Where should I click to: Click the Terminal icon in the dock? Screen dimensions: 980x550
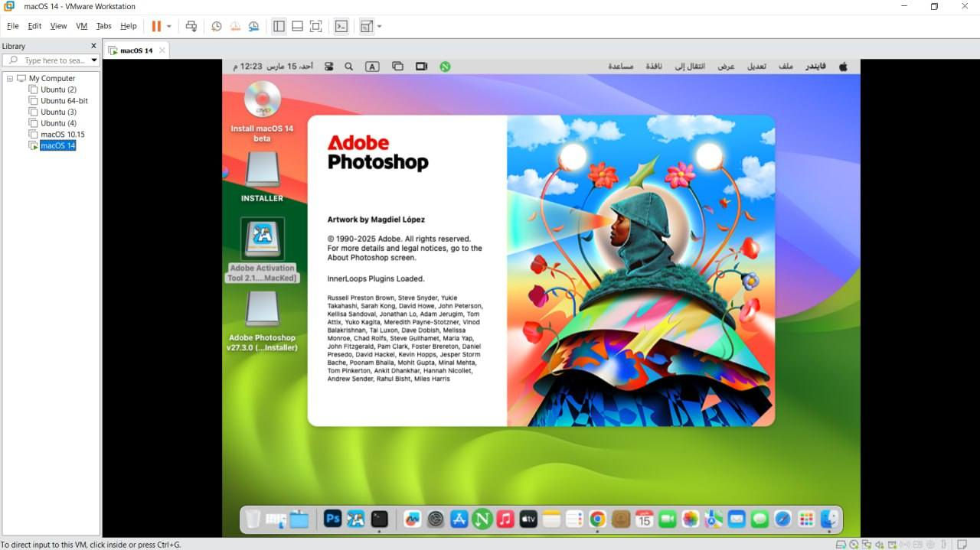click(x=380, y=519)
